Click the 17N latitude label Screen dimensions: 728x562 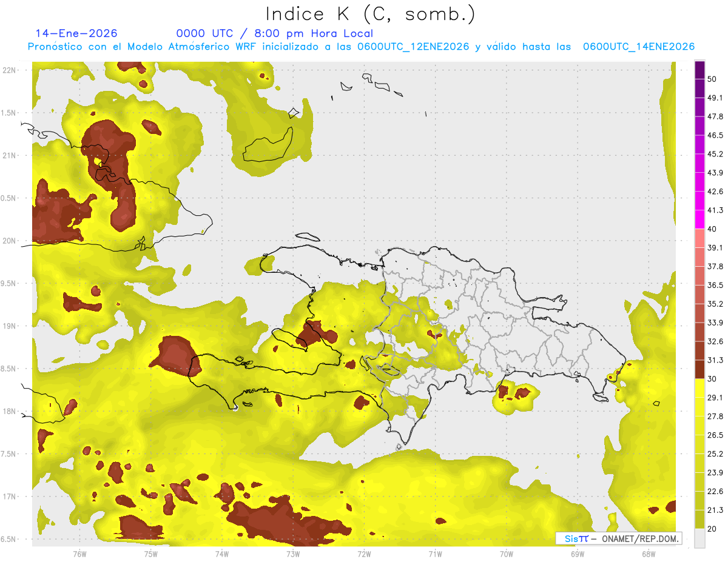[x=9, y=497]
